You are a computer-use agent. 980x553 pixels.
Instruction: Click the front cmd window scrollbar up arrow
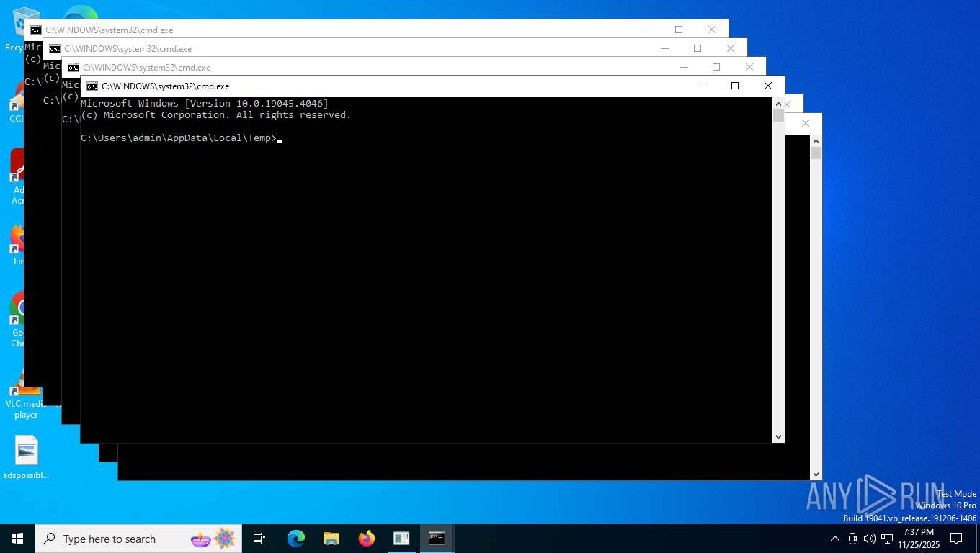pos(778,104)
